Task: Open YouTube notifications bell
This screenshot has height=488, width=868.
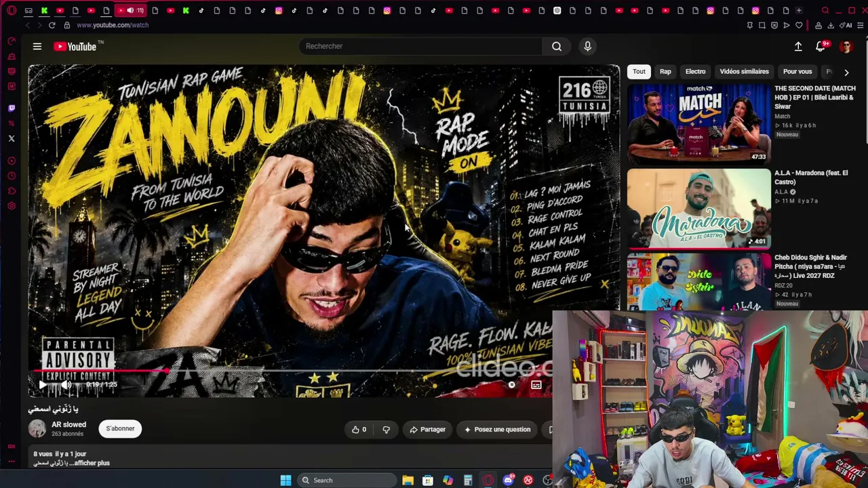Action: pyautogui.click(x=821, y=46)
